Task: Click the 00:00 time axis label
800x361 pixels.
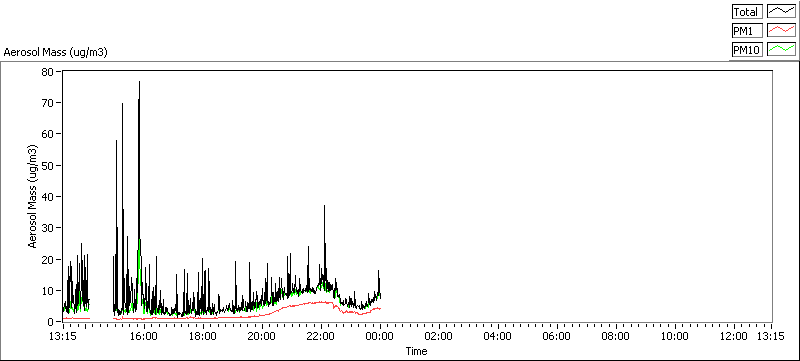Action: [x=380, y=337]
